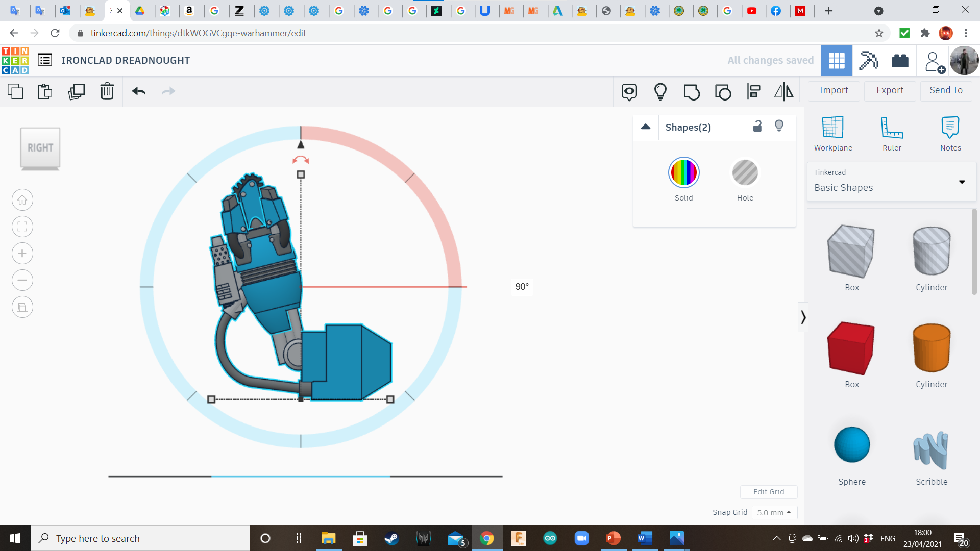Screen dimensions: 980x551
Task: Click the Home view icon
Action: coord(22,200)
